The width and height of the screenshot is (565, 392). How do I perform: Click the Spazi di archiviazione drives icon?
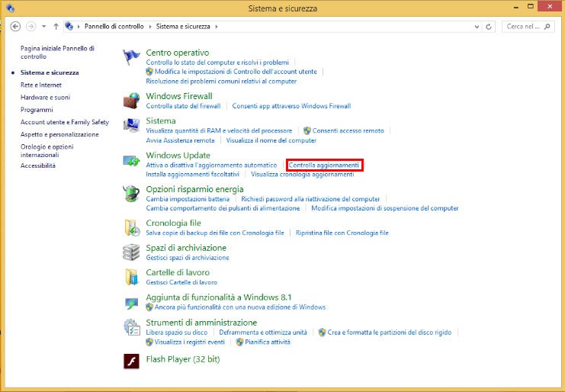click(x=131, y=252)
